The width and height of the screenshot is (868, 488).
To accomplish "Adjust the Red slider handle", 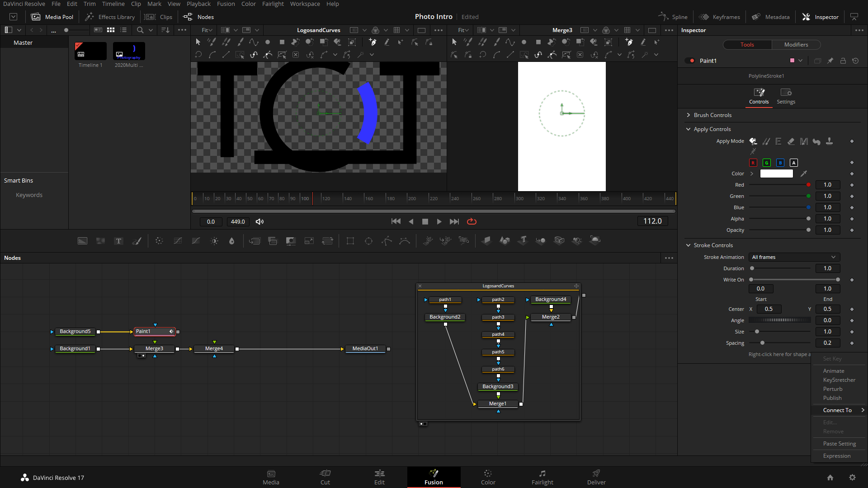I will (x=808, y=185).
